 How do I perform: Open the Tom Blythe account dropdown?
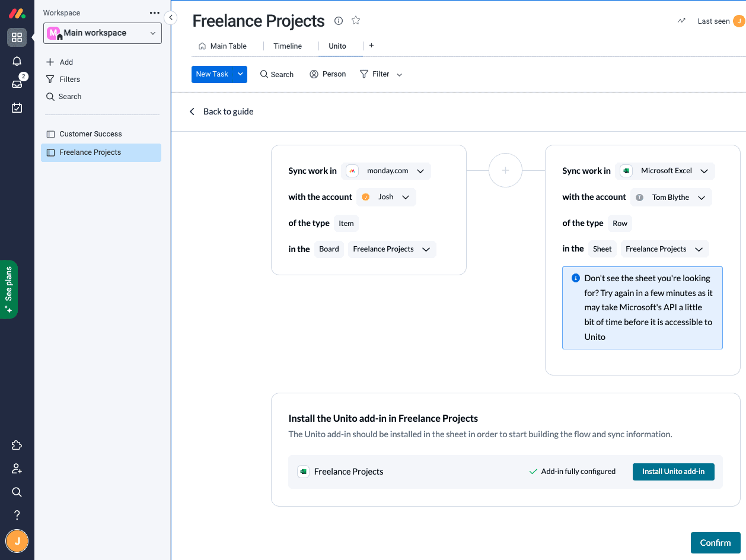coord(670,198)
